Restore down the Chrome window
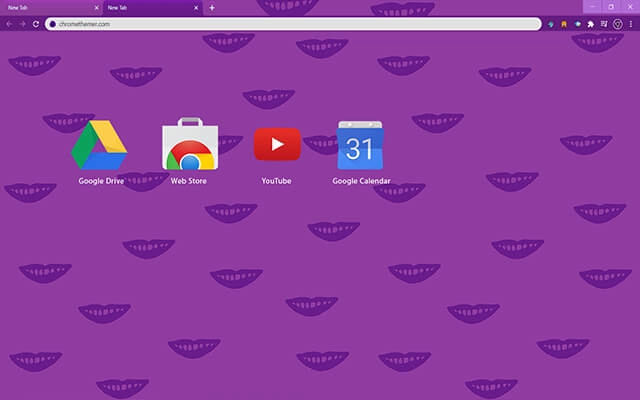Image resolution: width=640 pixels, height=400 pixels. click(x=611, y=7)
